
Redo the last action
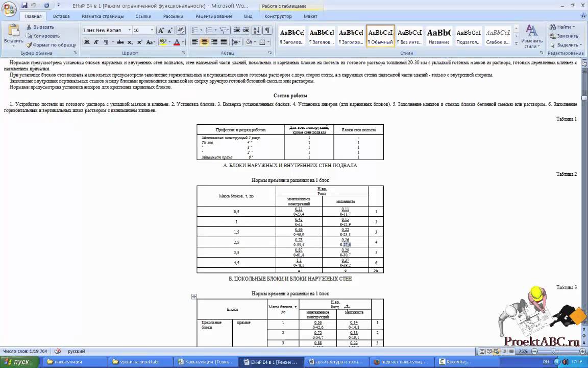pyautogui.click(x=46, y=5)
